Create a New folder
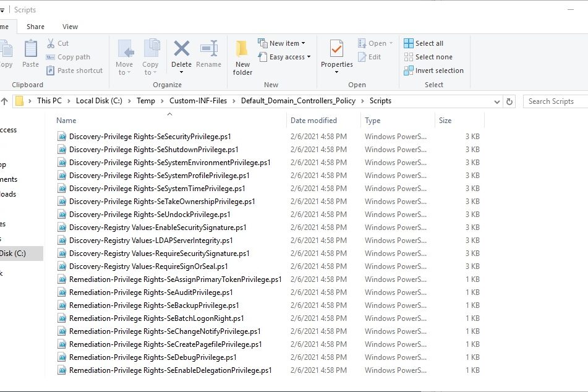Screen dimensions: 588x392 pos(242,58)
